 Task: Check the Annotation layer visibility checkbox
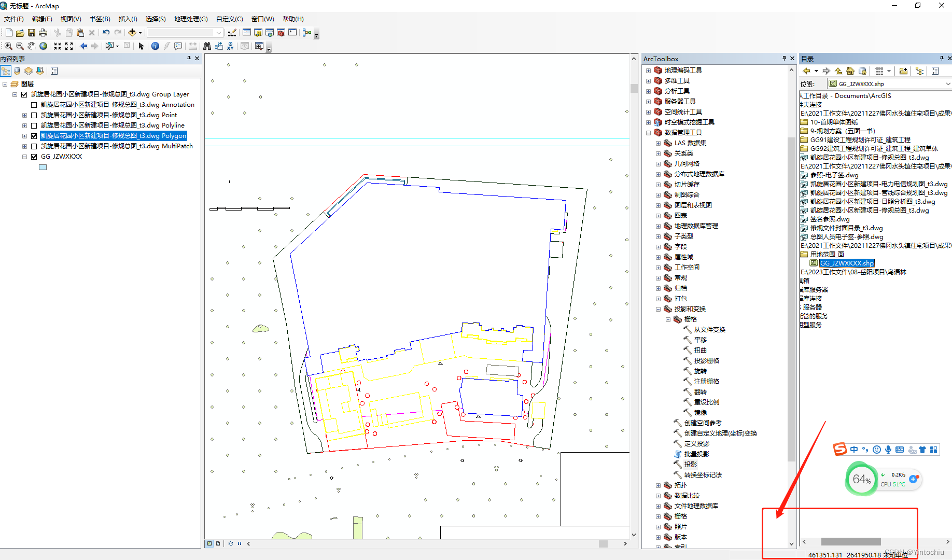(x=34, y=104)
